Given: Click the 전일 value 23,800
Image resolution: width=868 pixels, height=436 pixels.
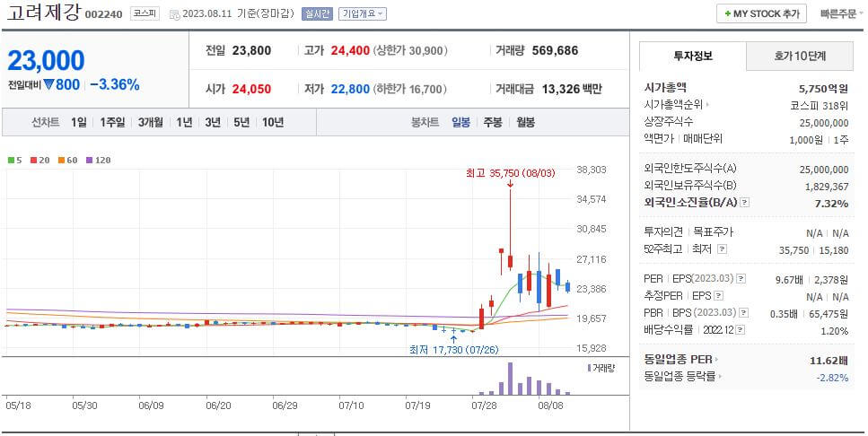Looking at the screenshot, I should [x=252, y=51].
